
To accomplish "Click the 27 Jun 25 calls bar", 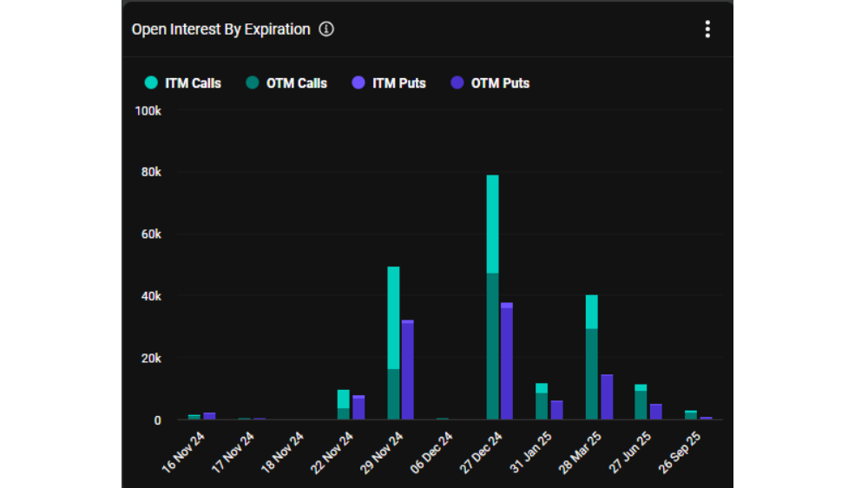I will coord(641,402).
